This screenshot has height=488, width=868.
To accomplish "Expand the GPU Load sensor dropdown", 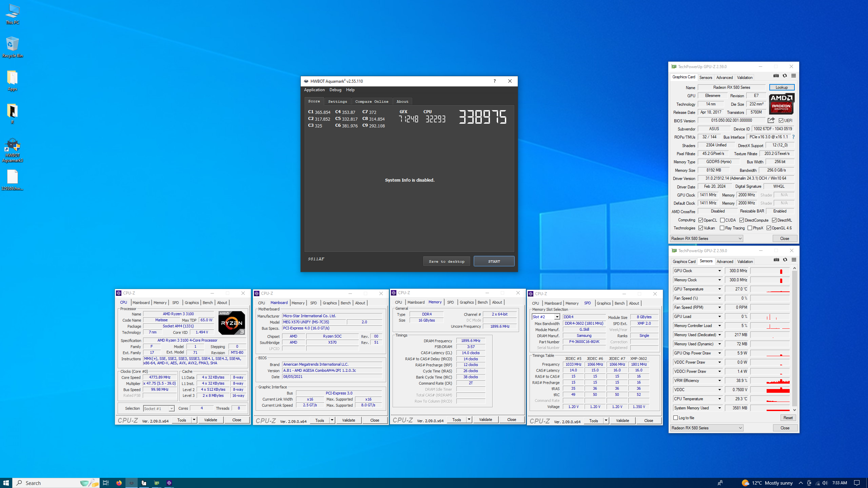I will (x=719, y=317).
